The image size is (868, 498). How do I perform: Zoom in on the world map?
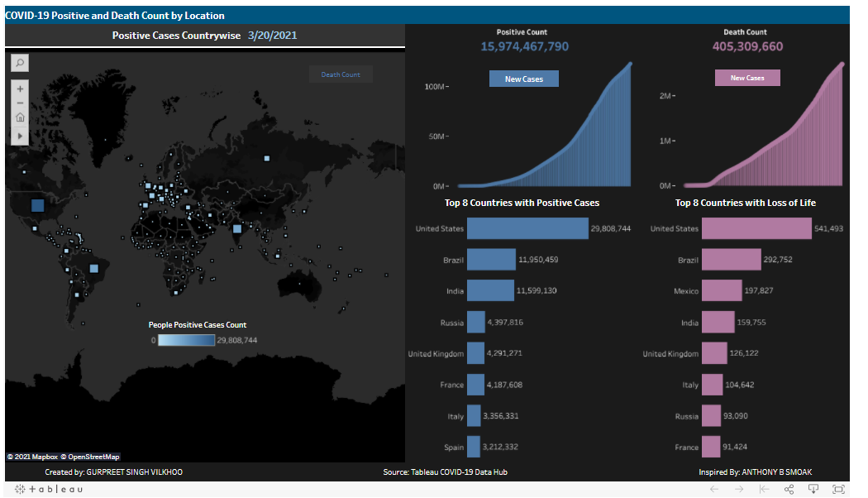[x=19, y=88]
